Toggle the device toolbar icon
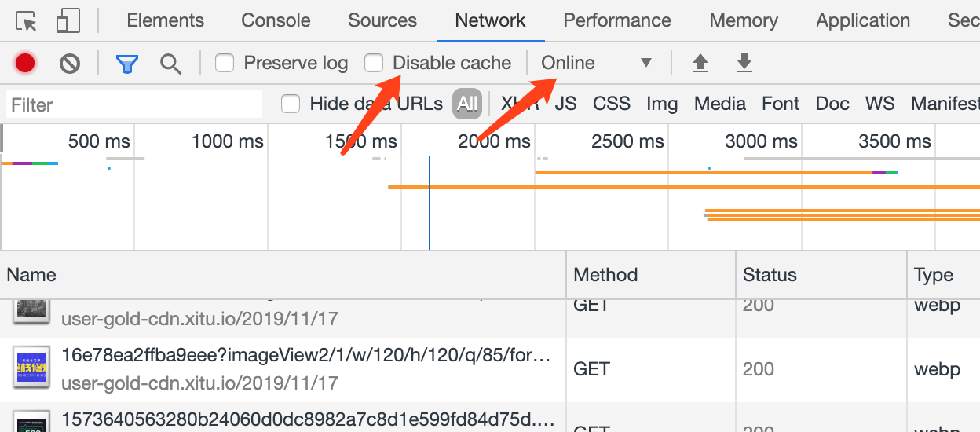Viewport: 980px width, 432px height. click(68, 21)
